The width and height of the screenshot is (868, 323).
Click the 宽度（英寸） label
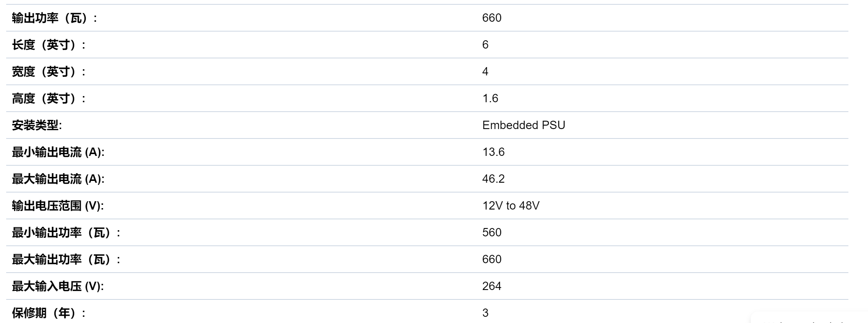click(x=48, y=72)
